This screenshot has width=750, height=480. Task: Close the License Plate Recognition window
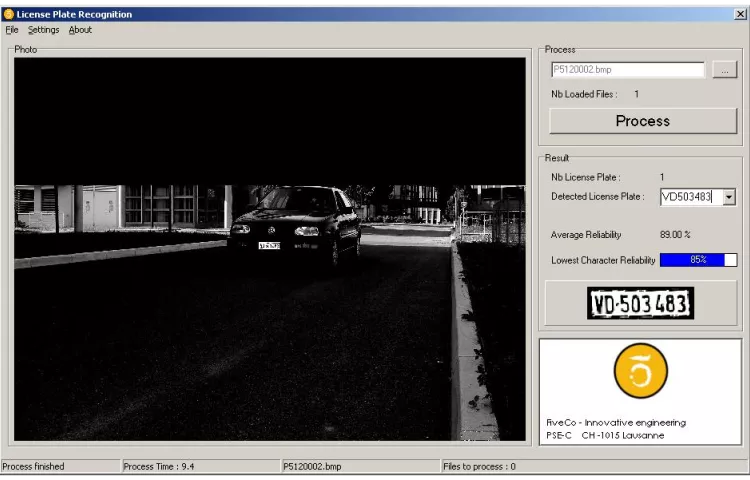(x=739, y=14)
